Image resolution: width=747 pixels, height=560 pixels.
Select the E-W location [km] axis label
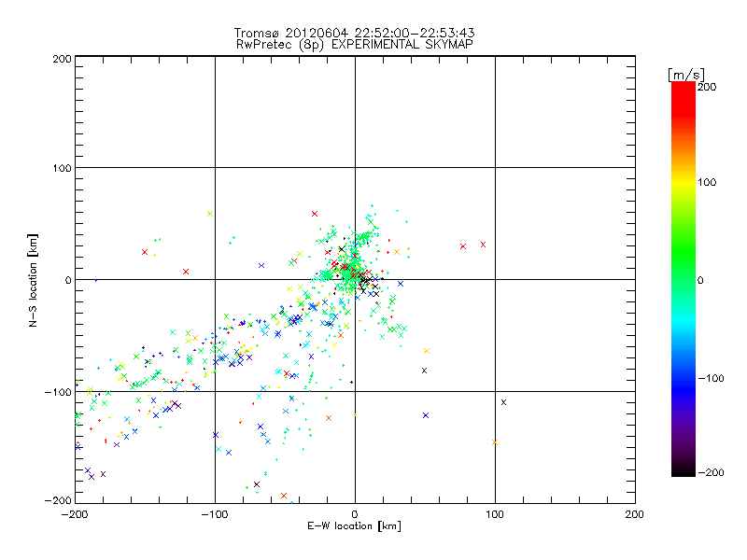355,526
